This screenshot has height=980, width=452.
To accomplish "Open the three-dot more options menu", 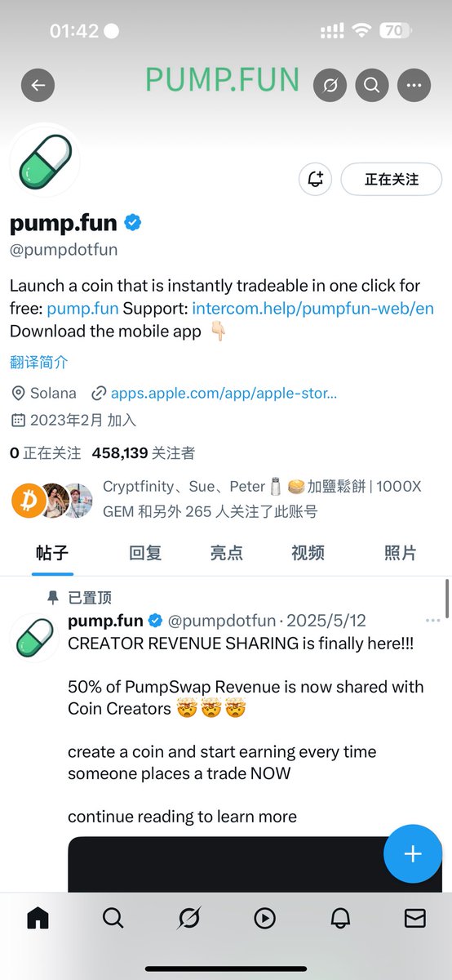I will 414,85.
